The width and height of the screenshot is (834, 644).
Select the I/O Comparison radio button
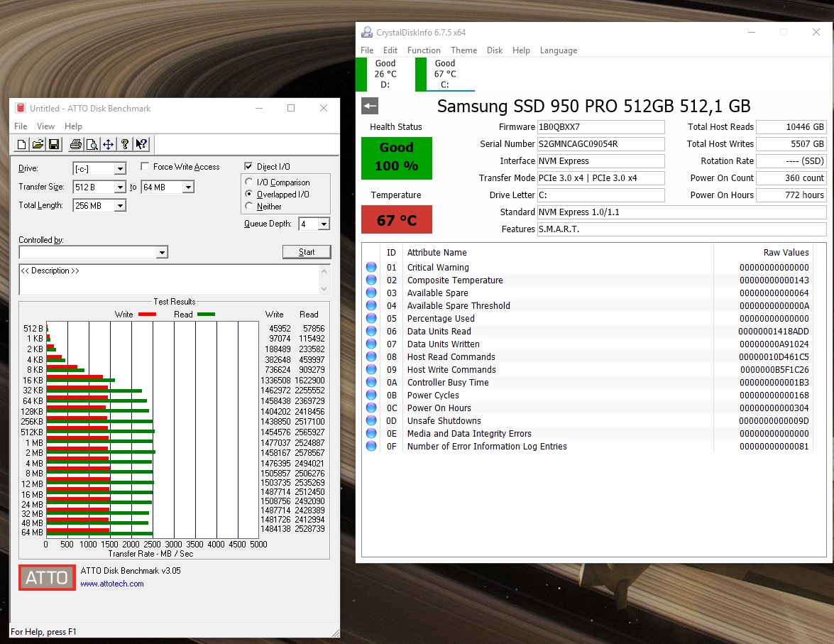click(x=248, y=182)
